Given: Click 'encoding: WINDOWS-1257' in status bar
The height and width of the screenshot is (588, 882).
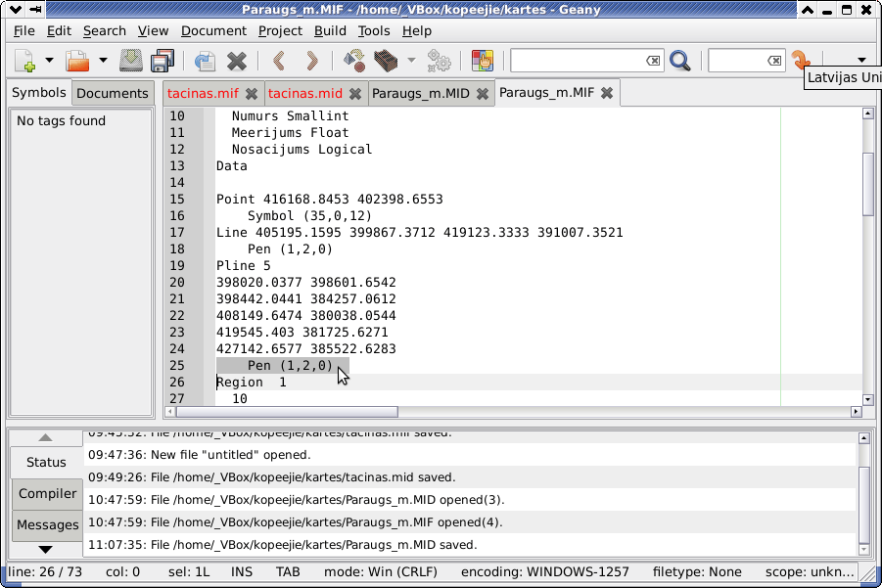Looking at the screenshot, I should pyautogui.click(x=544, y=572).
